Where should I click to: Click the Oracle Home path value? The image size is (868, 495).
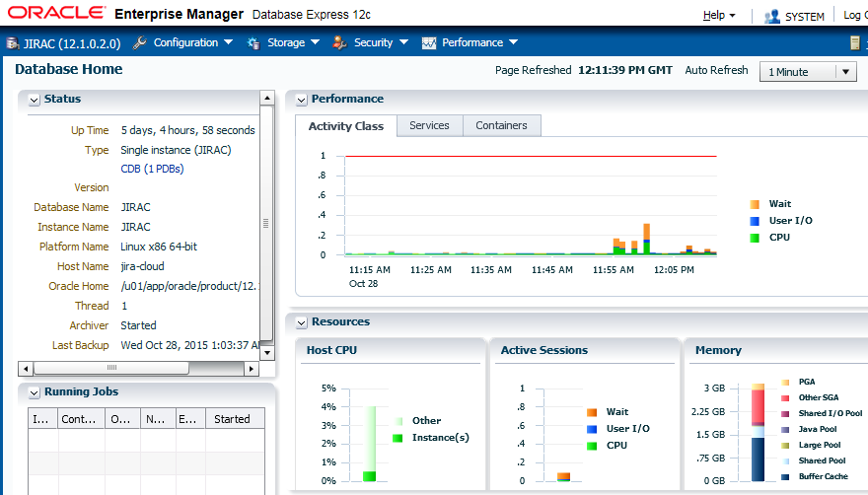tap(189, 286)
